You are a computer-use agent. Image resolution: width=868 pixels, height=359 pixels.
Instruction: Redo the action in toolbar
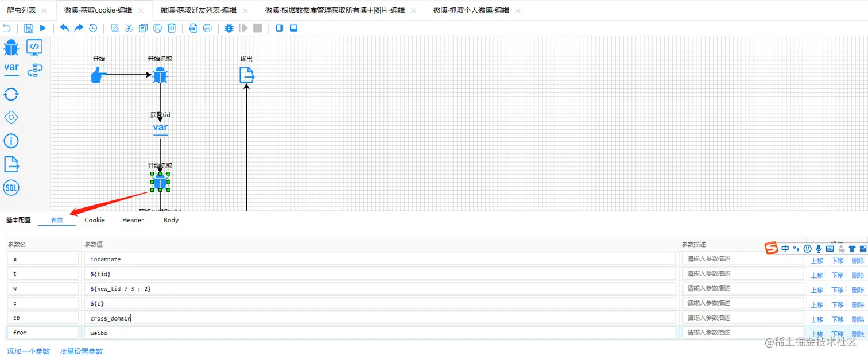[79, 28]
